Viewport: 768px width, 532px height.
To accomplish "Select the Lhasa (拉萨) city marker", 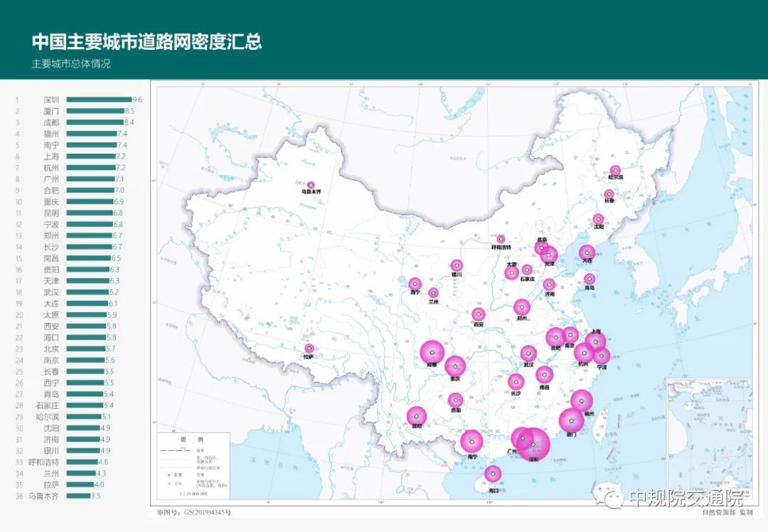I will [309, 349].
